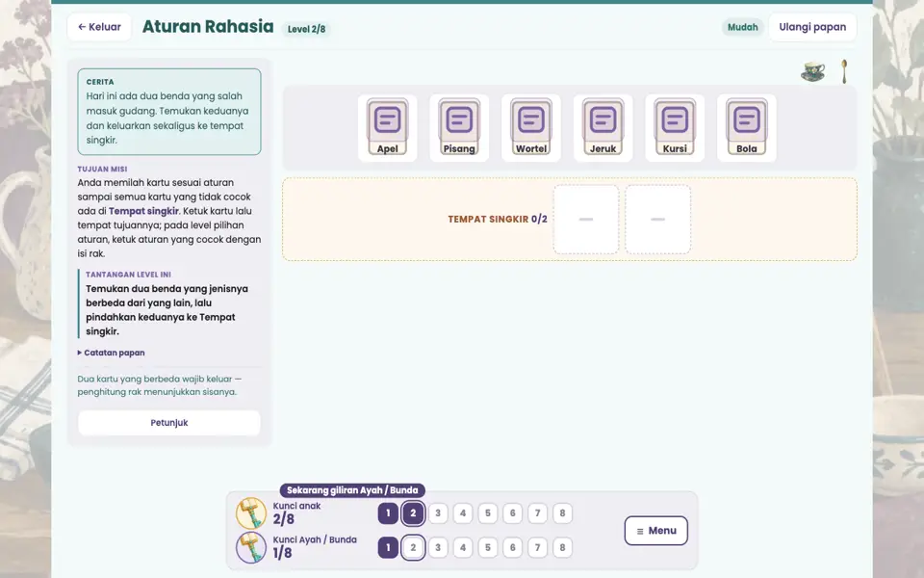Select Kunci Ayah / Bunda level 6

click(513, 547)
